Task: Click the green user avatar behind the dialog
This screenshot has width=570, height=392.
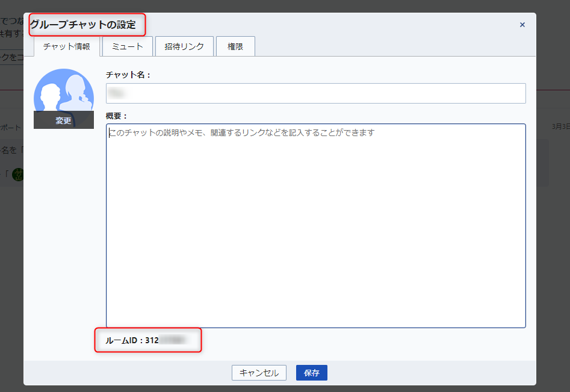Action: click(17, 175)
